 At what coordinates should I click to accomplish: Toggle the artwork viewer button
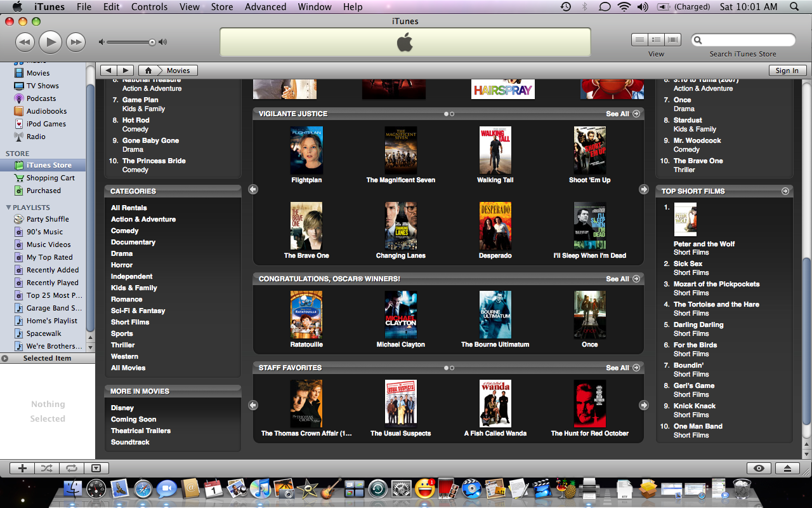(x=96, y=468)
